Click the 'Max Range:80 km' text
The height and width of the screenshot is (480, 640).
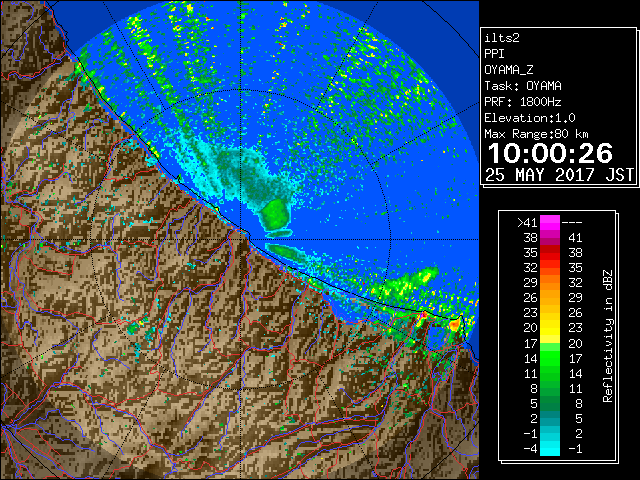click(x=536, y=134)
